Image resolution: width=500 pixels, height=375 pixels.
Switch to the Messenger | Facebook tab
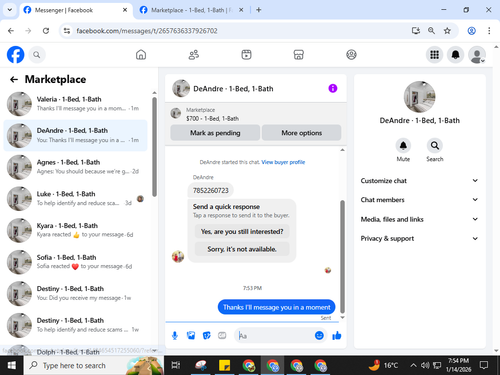[76, 10]
